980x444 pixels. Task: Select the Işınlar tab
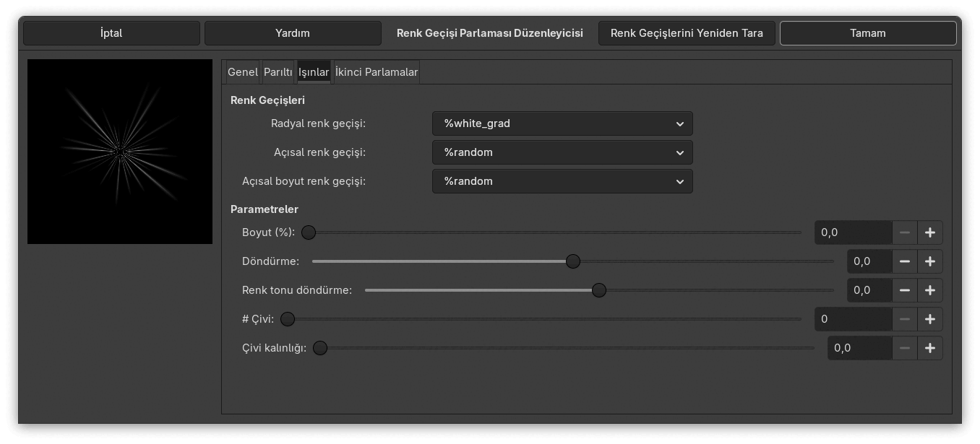(x=314, y=72)
